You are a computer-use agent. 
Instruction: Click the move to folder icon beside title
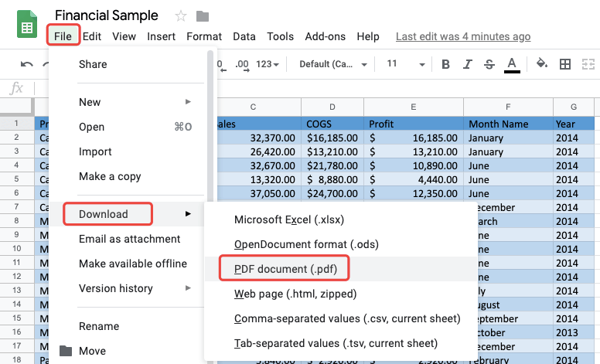coord(203,16)
